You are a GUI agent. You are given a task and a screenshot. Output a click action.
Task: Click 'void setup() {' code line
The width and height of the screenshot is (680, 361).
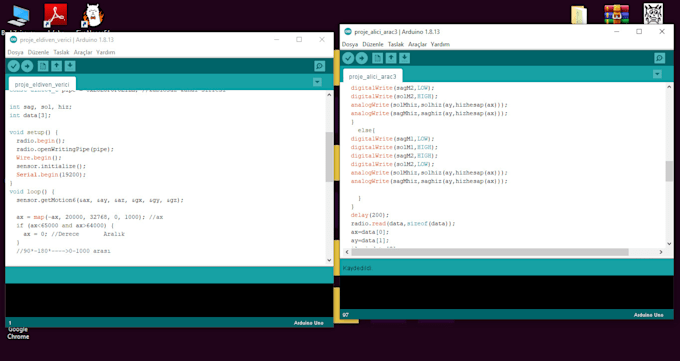(33, 132)
